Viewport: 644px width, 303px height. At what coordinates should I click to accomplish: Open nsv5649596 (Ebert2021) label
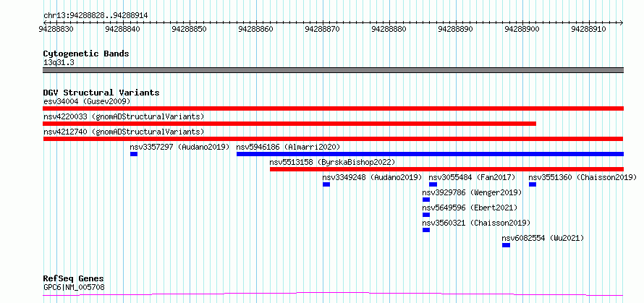pyautogui.click(x=470, y=208)
